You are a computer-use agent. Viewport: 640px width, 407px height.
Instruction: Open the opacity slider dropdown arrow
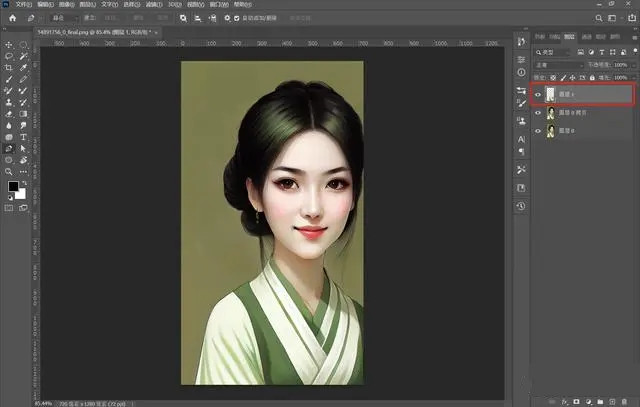coord(634,65)
